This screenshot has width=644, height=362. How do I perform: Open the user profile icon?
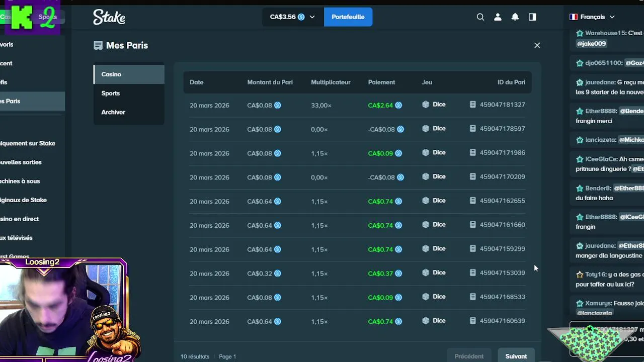coord(498,17)
